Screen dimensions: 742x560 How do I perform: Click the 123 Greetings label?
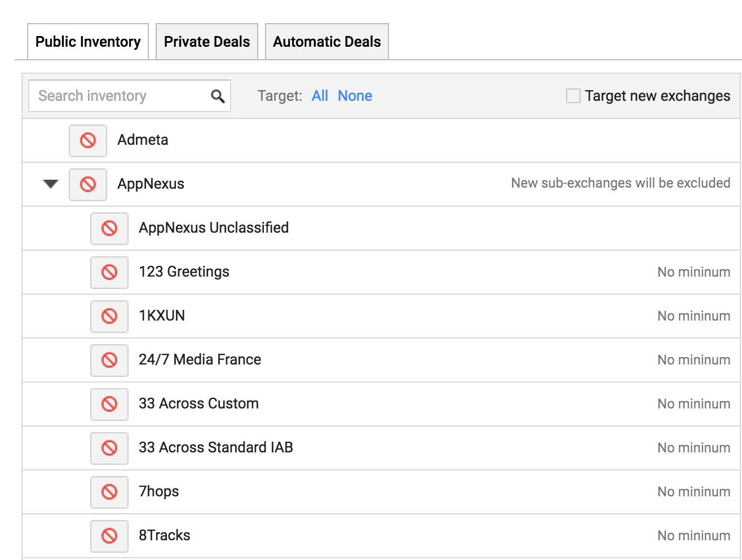coord(184,272)
